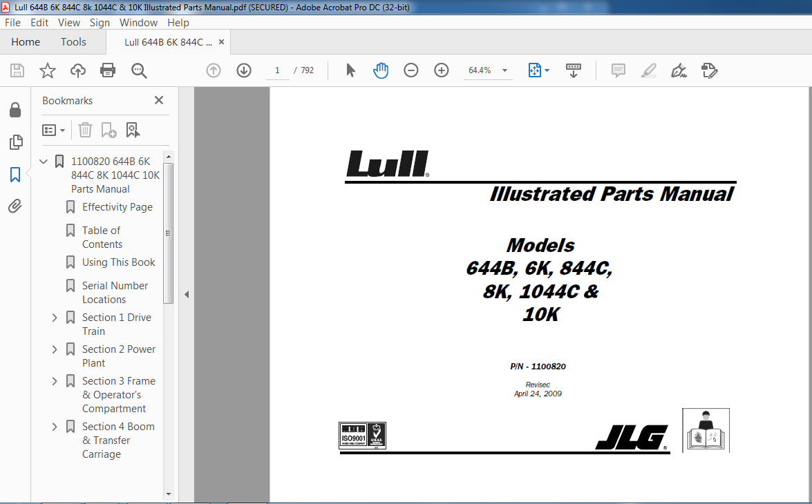Open the Edit menu
The width and height of the screenshot is (812, 504).
click(39, 23)
